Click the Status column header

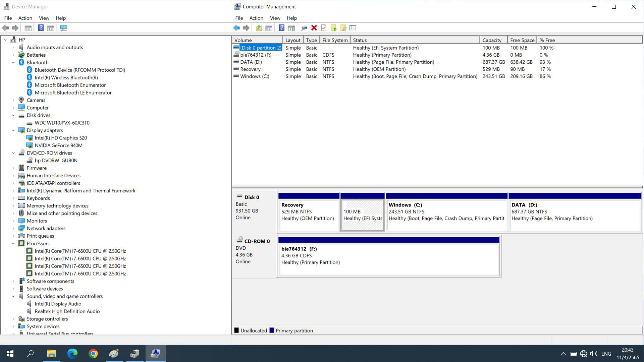point(415,40)
